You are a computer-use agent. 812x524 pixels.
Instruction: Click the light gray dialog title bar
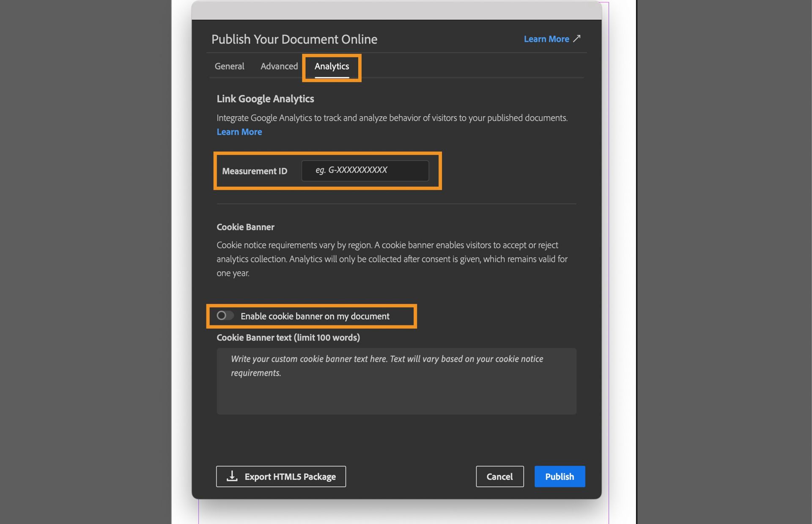pos(396,11)
